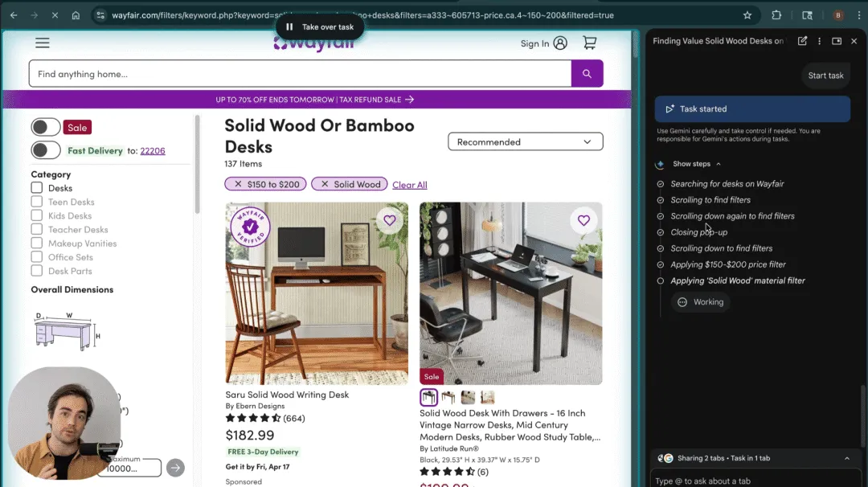The height and width of the screenshot is (487, 868).
Task: Toggle the Fast Delivery switch
Action: 45,150
